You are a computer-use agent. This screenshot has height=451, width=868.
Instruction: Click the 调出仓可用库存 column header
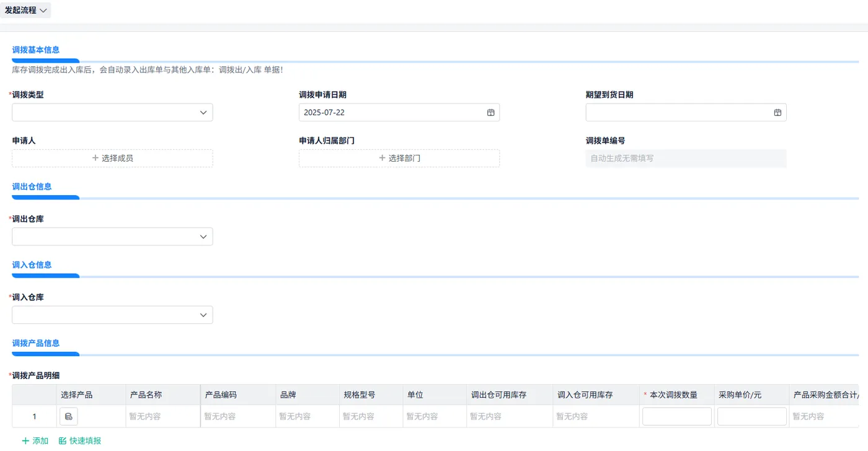point(510,395)
